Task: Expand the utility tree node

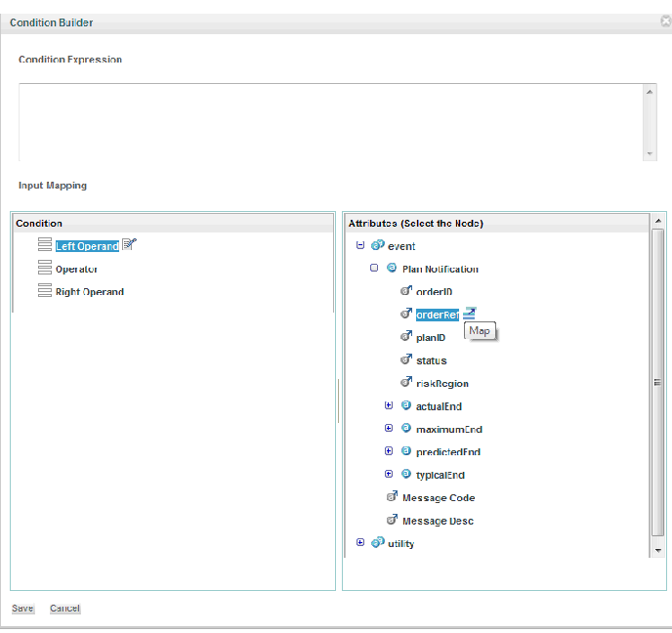Action: pos(360,542)
